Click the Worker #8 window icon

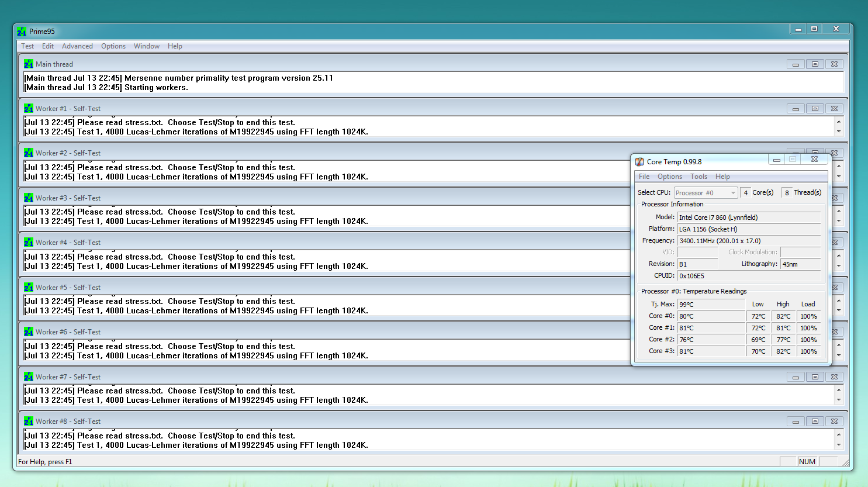click(x=29, y=422)
